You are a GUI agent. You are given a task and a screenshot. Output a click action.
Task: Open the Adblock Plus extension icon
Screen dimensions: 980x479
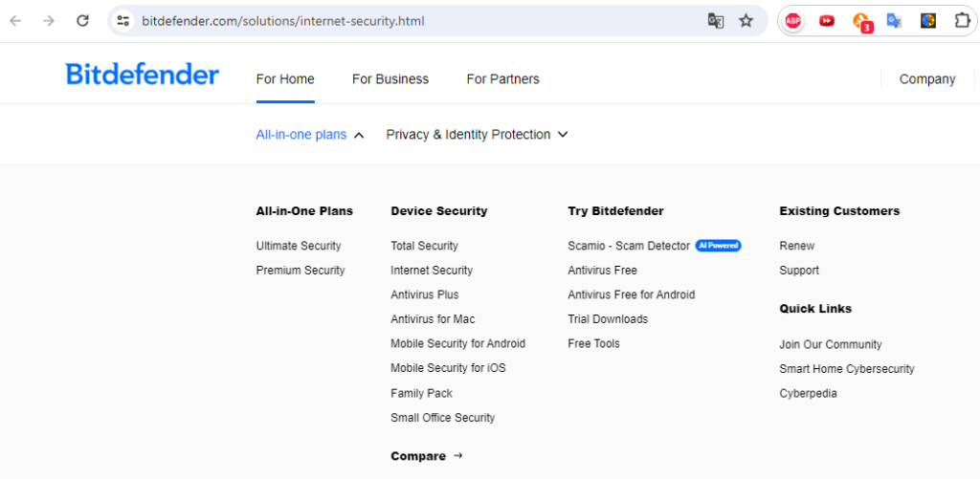tap(793, 21)
